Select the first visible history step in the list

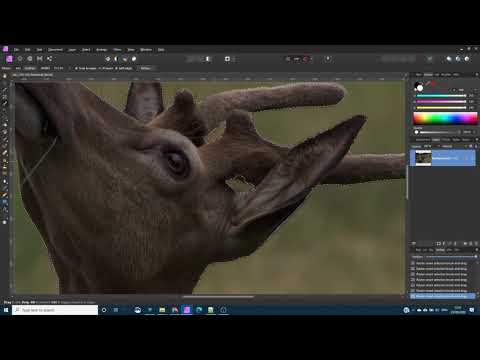[443, 263]
